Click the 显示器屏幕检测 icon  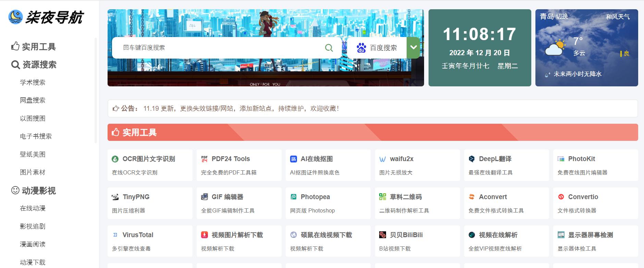point(561,235)
